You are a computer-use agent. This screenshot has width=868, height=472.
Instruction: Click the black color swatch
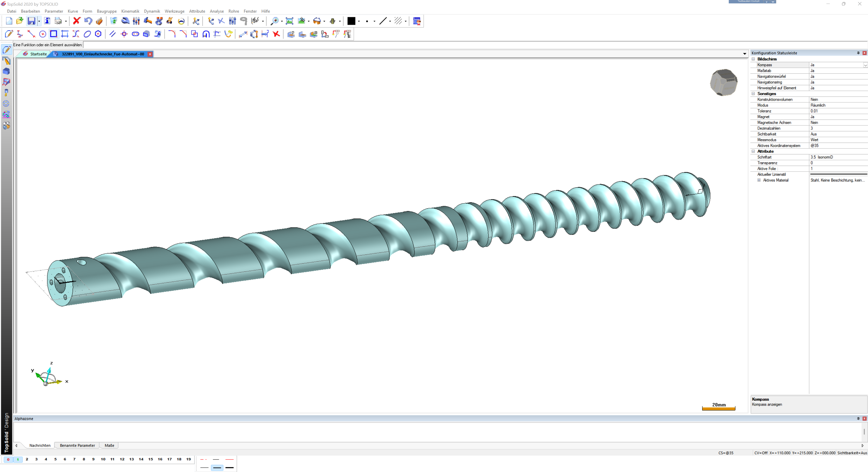point(351,21)
